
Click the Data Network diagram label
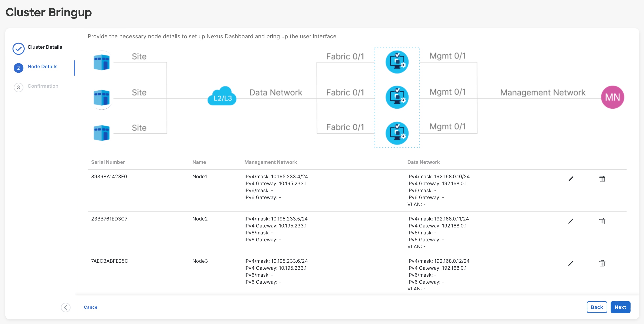click(276, 93)
